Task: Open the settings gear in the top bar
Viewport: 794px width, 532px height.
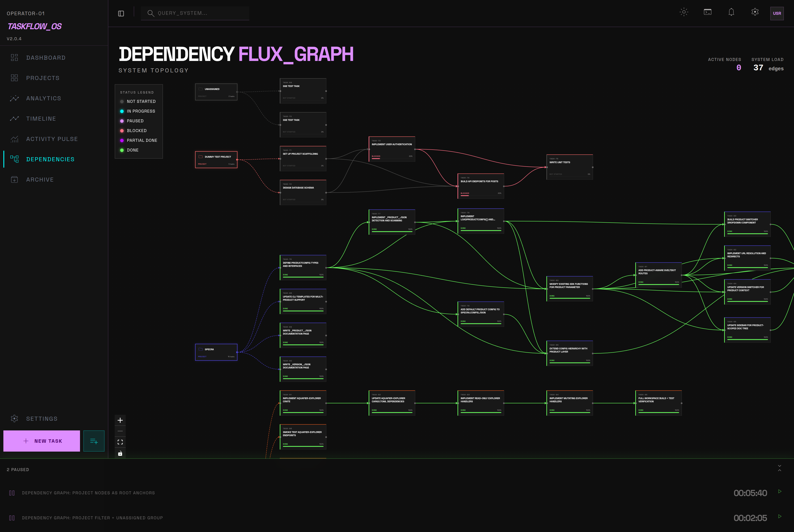Action: pyautogui.click(x=755, y=12)
